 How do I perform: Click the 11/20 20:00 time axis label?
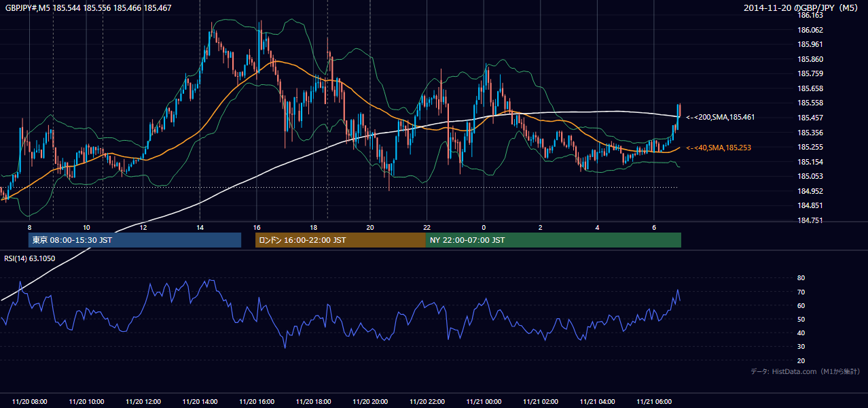(x=370, y=402)
